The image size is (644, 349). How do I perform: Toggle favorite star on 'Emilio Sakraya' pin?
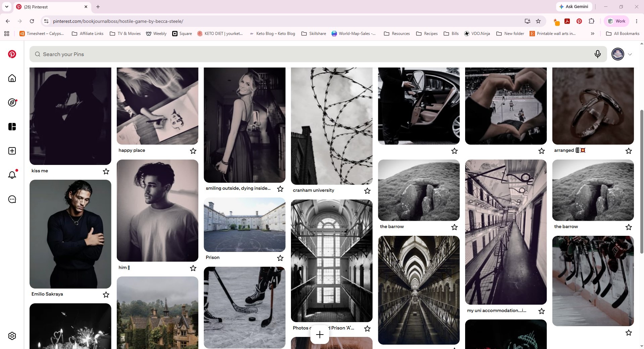point(106,295)
